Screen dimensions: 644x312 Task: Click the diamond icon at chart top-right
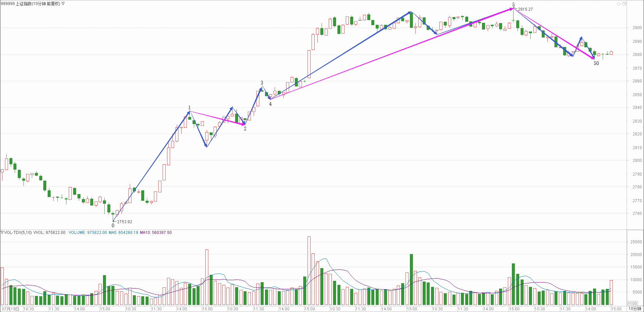pyautogui.click(x=619, y=4)
